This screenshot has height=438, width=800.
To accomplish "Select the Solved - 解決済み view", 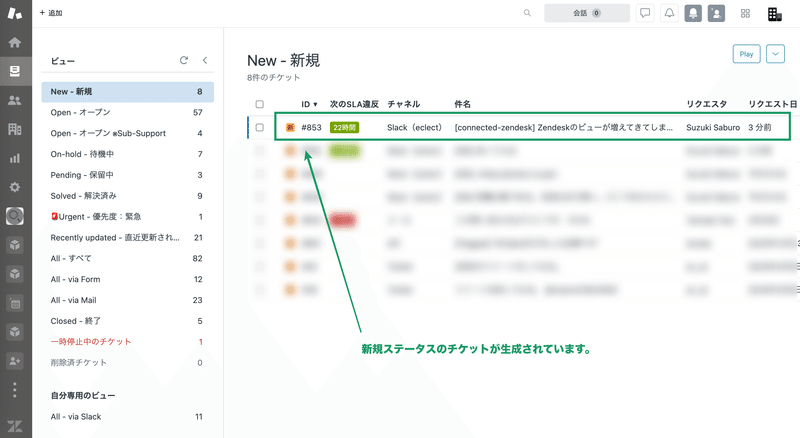I will point(128,196).
